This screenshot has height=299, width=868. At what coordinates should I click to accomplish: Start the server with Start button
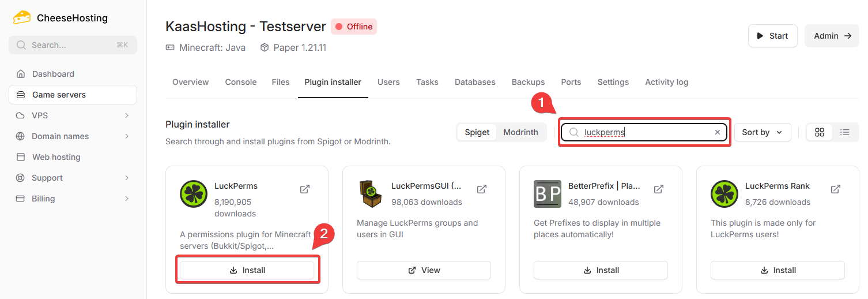click(x=772, y=36)
